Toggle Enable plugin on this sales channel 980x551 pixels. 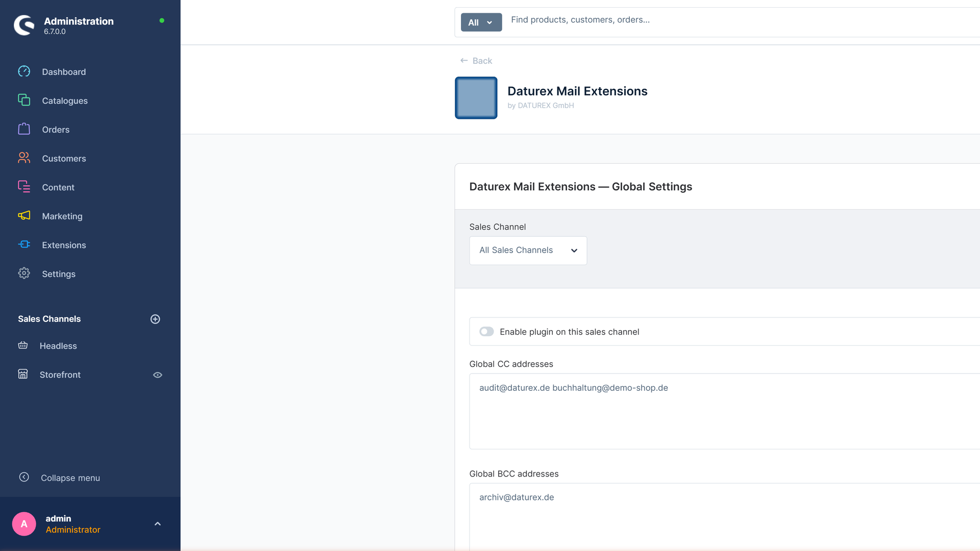tap(486, 332)
